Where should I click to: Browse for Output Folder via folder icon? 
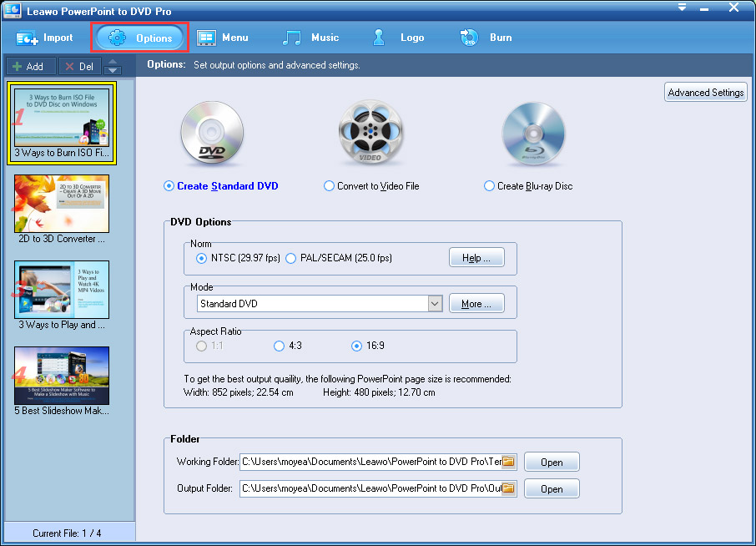click(x=508, y=488)
